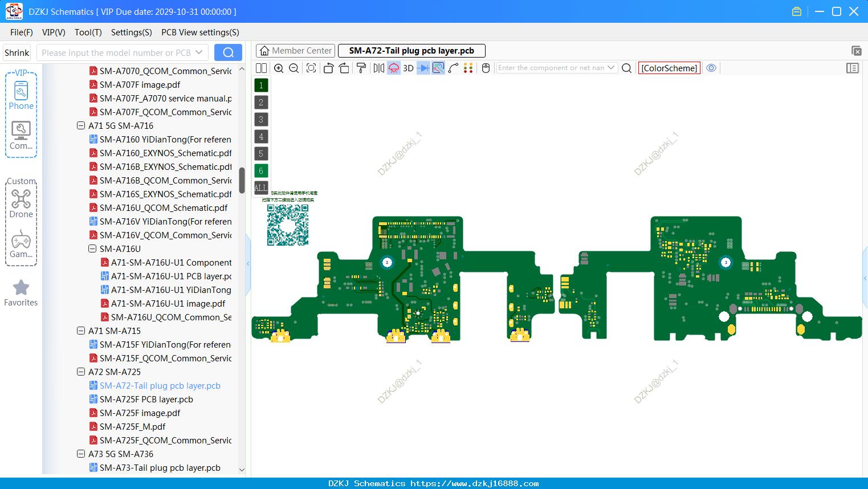The height and width of the screenshot is (489, 868).
Task: Open the Phone category
Action: [21, 95]
